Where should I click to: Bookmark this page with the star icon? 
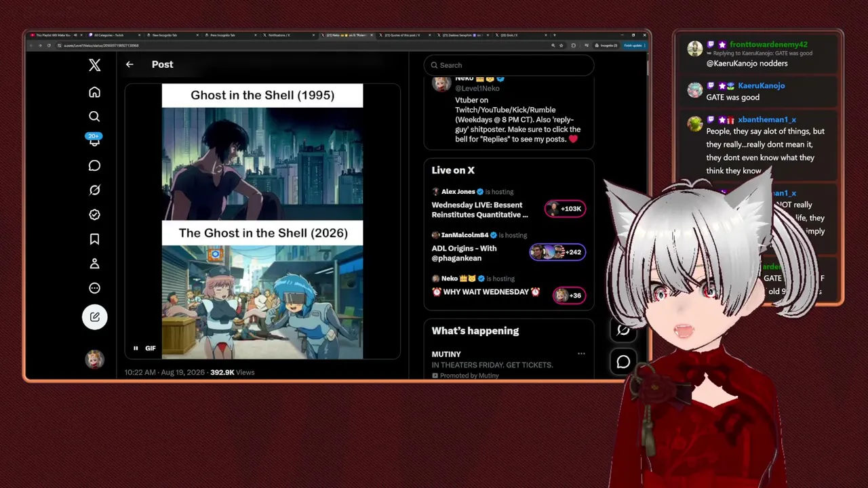[x=561, y=45]
